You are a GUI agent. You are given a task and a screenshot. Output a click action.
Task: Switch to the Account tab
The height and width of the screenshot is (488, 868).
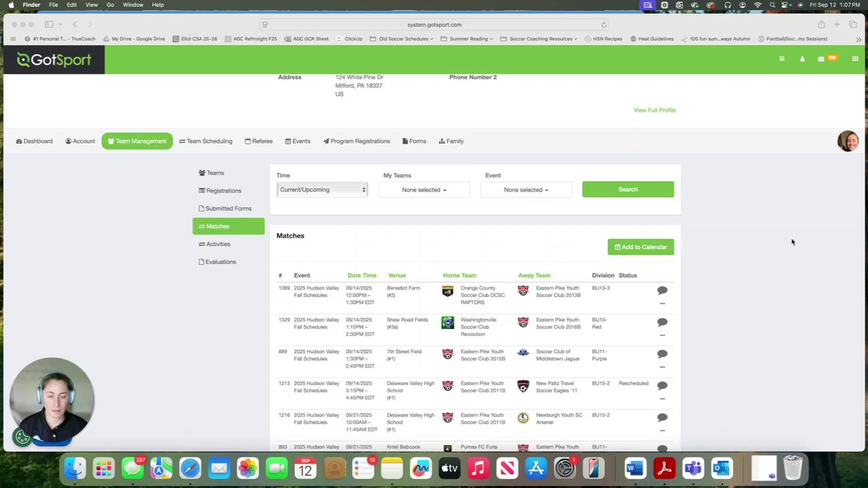pos(80,141)
